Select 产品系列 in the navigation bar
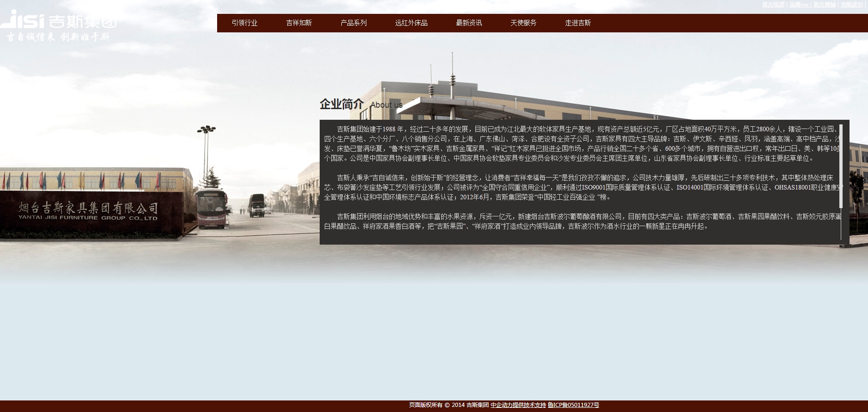The width and height of the screenshot is (868, 412). coord(353,23)
